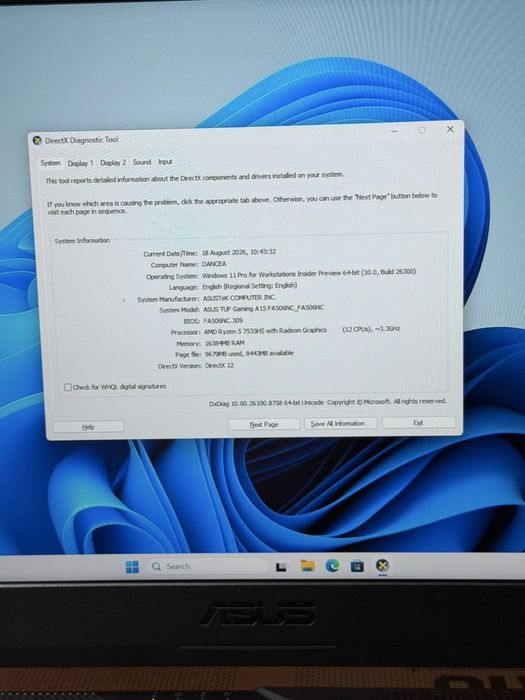Open the Input tab
The width and height of the screenshot is (525, 700).
click(x=165, y=162)
